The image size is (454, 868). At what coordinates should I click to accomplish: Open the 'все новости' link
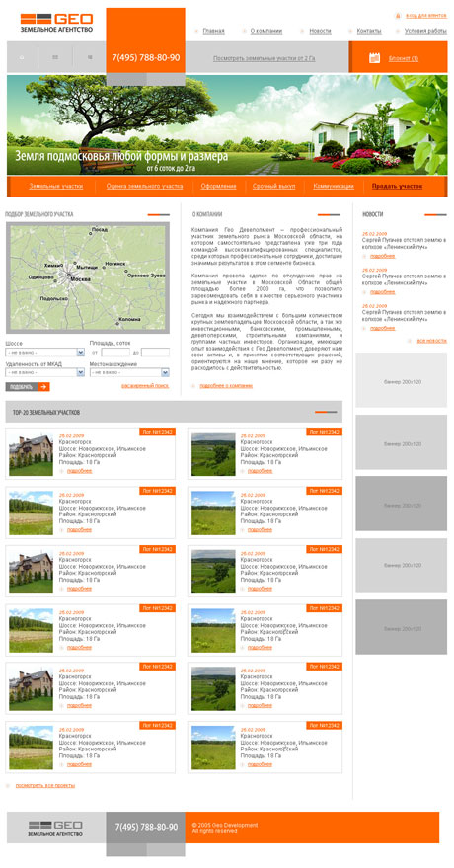pyautogui.click(x=432, y=341)
